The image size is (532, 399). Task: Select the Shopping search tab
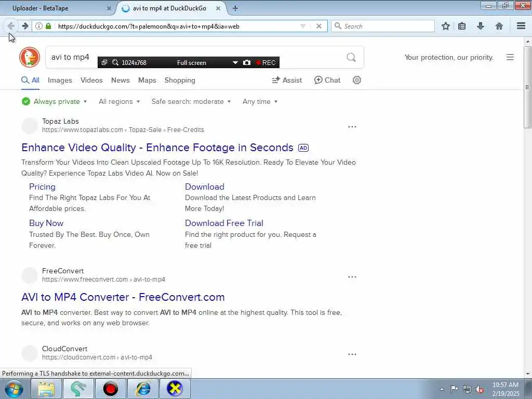[x=180, y=80]
